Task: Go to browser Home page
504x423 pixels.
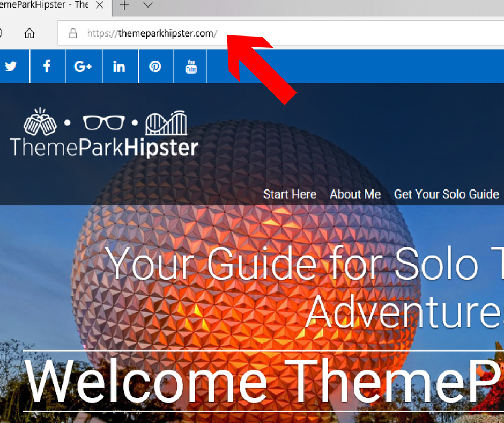Action: click(x=29, y=33)
